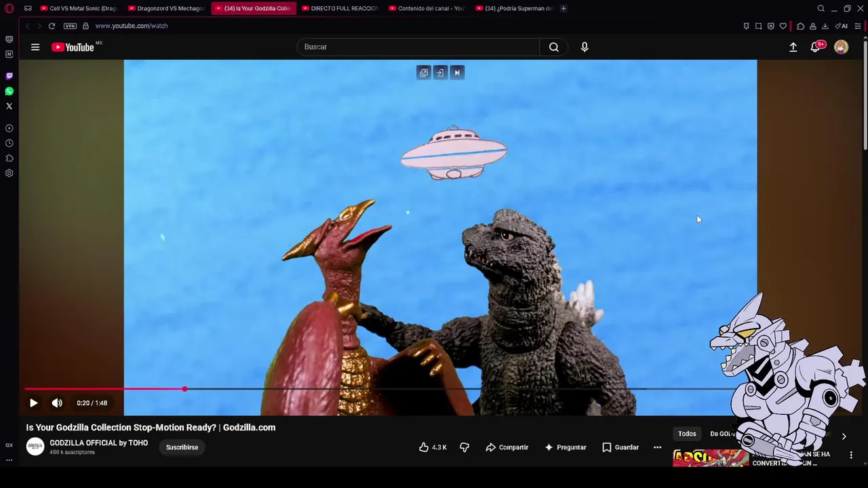Click the skip-forward video overlay icon
Screen dimensions: 868x488
point(457,73)
